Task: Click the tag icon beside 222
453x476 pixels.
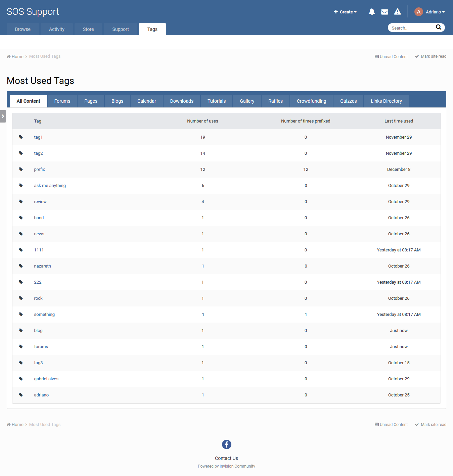Action: (21, 282)
